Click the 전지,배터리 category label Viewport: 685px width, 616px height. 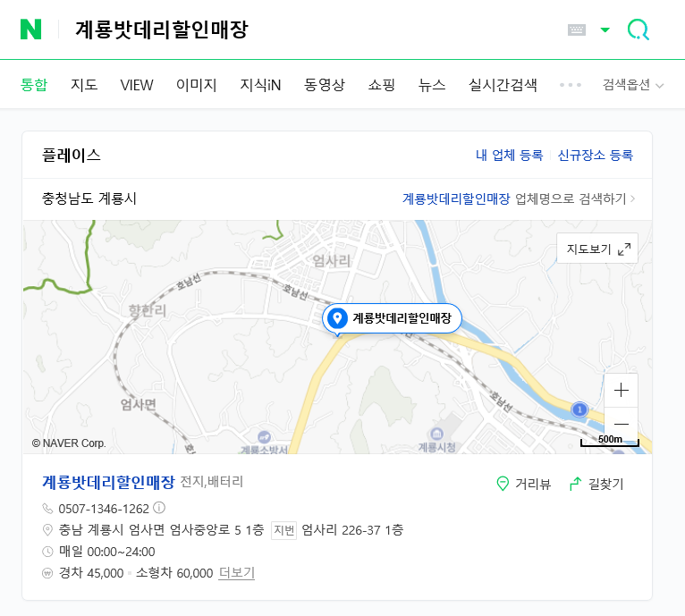click(211, 482)
